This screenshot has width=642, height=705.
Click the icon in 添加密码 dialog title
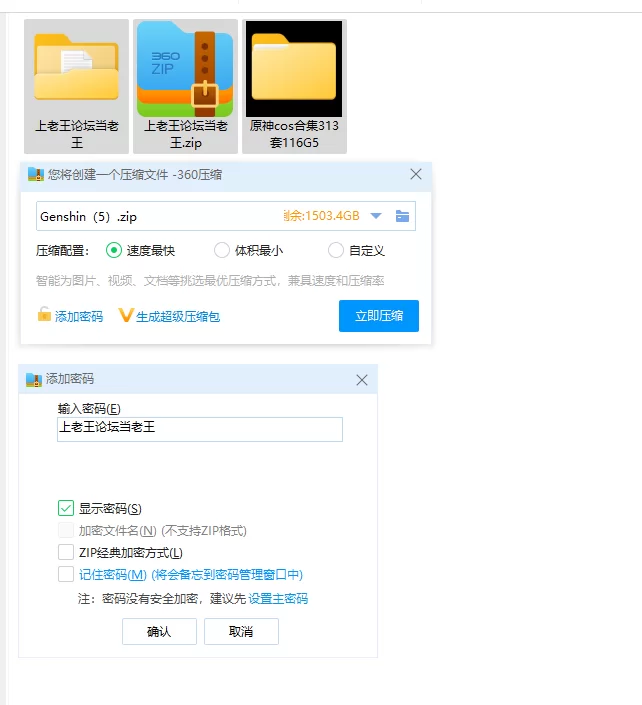[34, 379]
